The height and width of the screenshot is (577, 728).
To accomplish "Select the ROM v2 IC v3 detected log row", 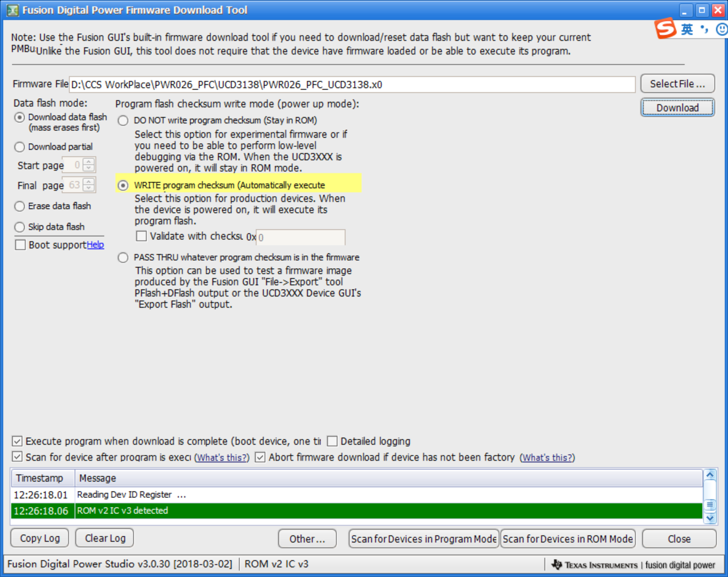I will pos(357,511).
